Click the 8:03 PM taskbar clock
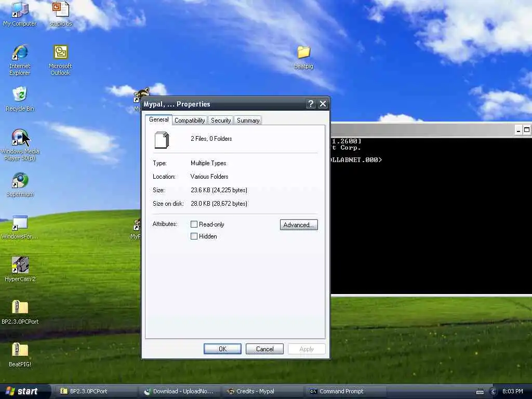Image resolution: width=532 pixels, height=399 pixels. coord(512,392)
